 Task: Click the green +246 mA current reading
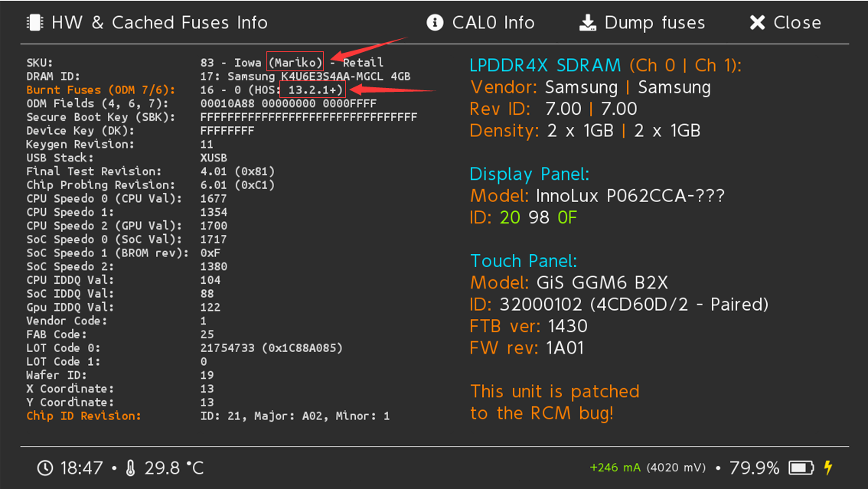pyautogui.click(x=615, y=468)
